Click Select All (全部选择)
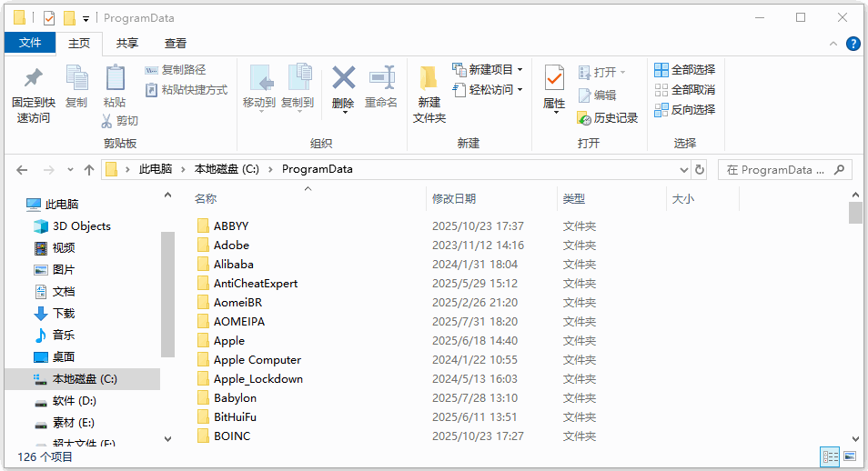Screen dimensions: 868x471 pyautogui.click(x=685, y=70)
